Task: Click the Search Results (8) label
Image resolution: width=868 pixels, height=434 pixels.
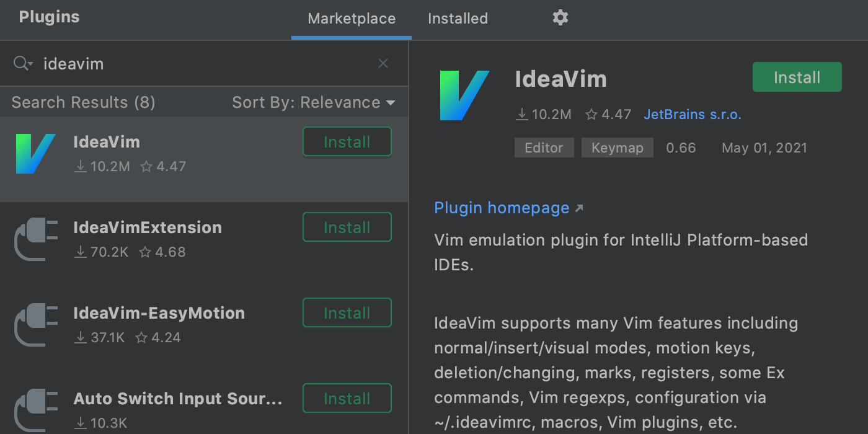Action: click(x=84, y=102)
